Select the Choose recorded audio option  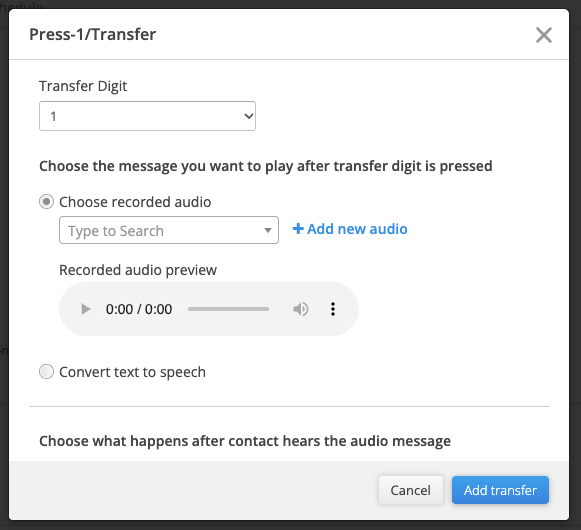pyautogui.click(x=46, y=202)
